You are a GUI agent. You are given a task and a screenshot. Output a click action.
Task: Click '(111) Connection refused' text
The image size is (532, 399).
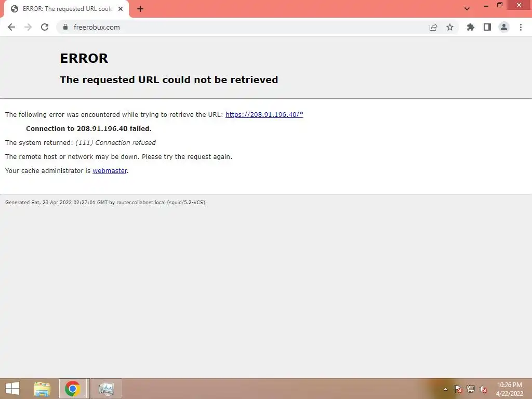coord(116,143)
